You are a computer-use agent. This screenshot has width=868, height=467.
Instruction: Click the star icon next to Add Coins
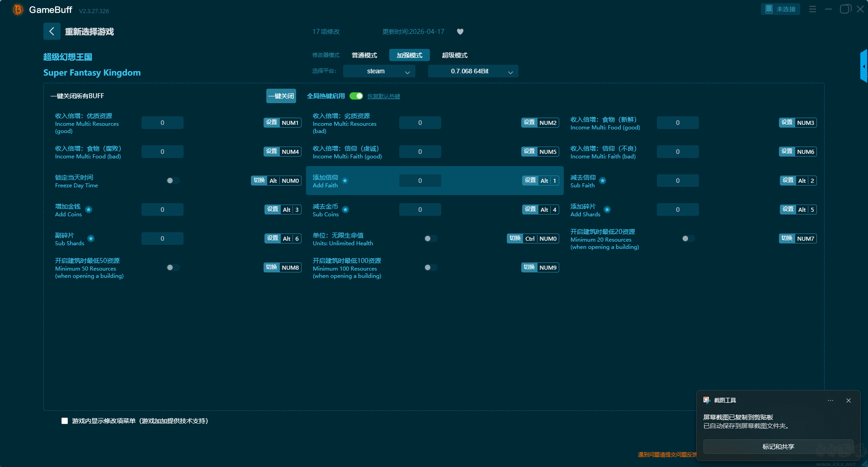89,210
